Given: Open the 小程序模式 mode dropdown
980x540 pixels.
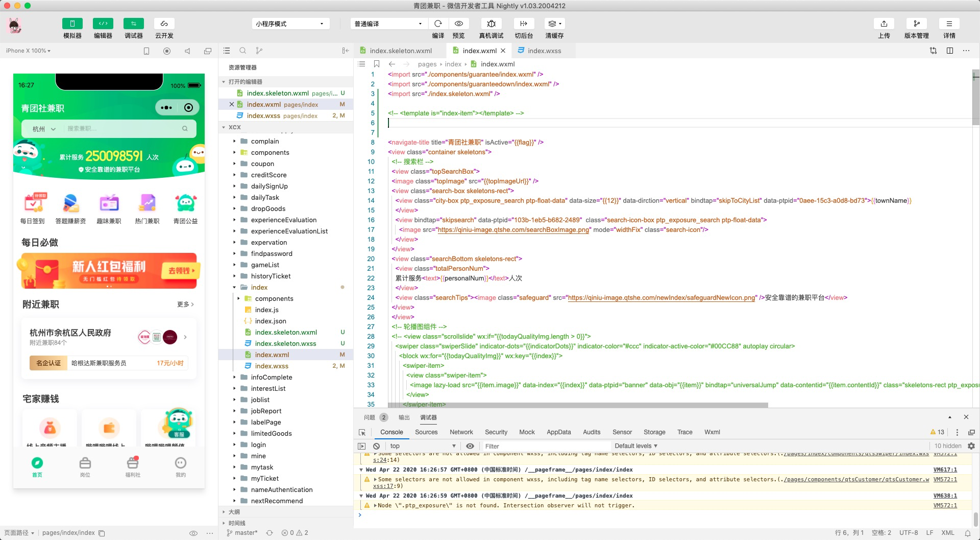Looking at the screenshot, I should (x=290, y=24).
